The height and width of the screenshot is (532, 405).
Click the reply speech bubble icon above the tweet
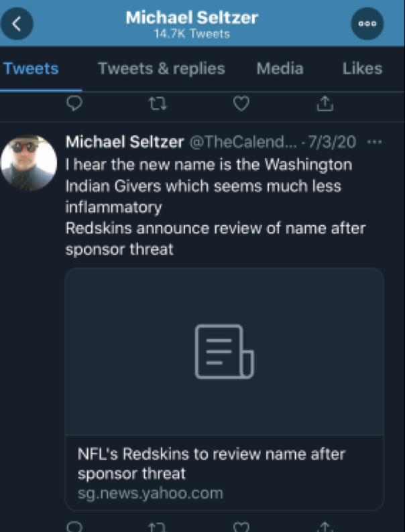point(76,103)
